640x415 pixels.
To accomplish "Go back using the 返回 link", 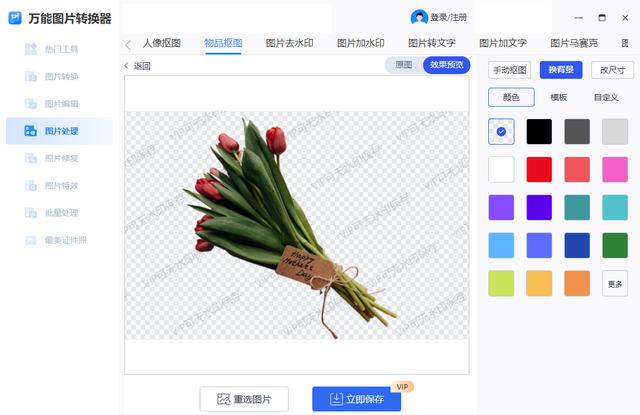I will pos(138,66).
